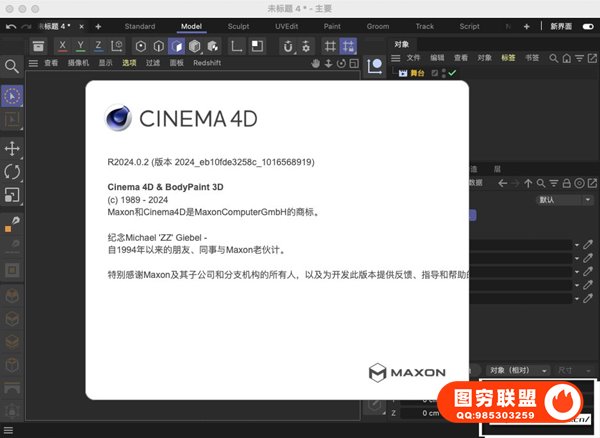Click the green checkmark on 舞台 object

(451, 73)
